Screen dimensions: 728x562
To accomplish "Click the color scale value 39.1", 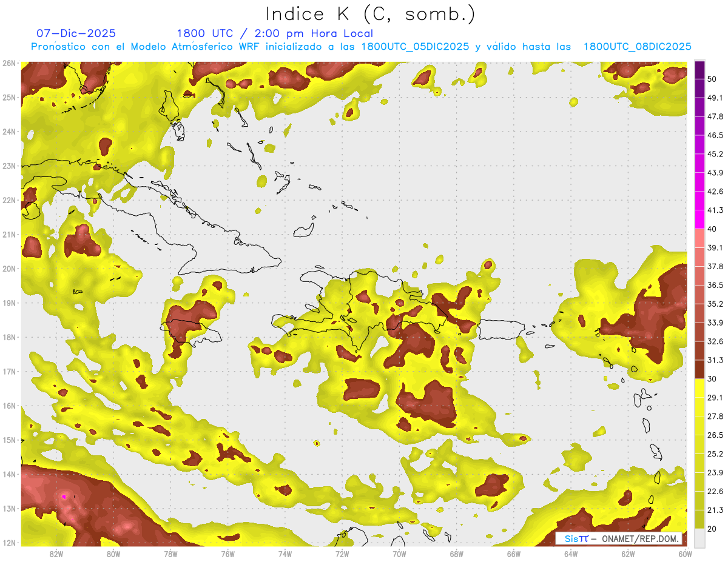I will pos(715,247).
